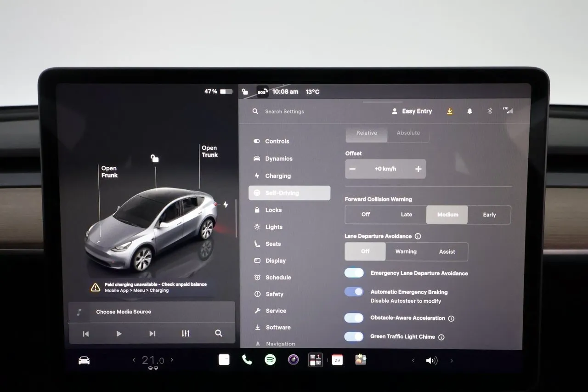Tap the lock icon above the car

coord(155,159)
